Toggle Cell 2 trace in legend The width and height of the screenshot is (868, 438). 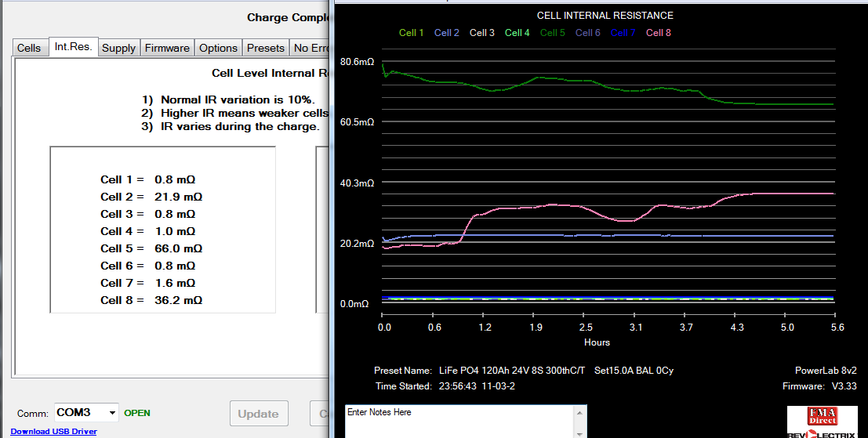(x=447, y=33)
